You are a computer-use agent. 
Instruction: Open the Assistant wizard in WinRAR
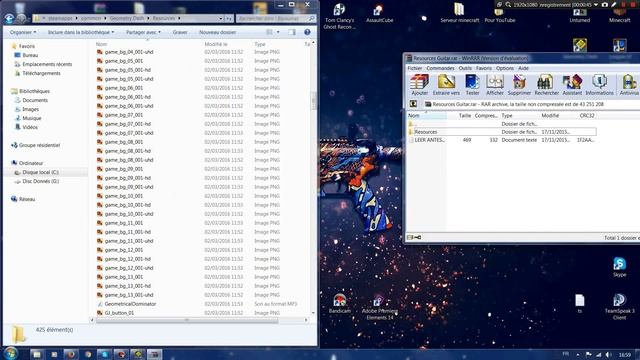pos(572,85)
